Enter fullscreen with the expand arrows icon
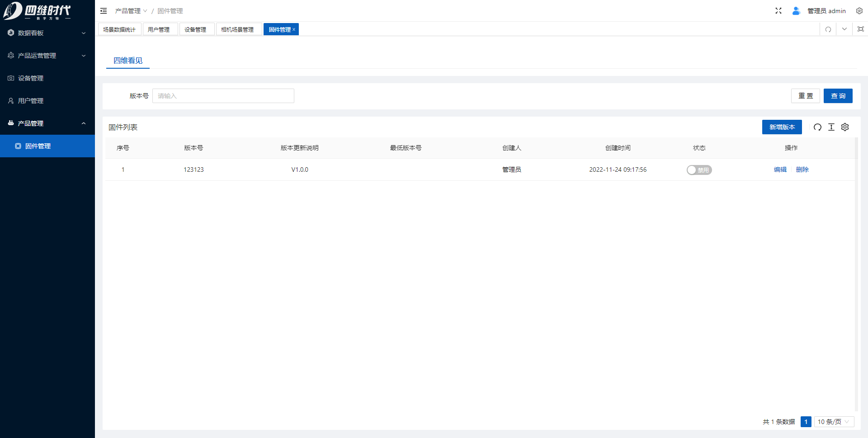Viewport: 868px width, 438px height. 778,11
